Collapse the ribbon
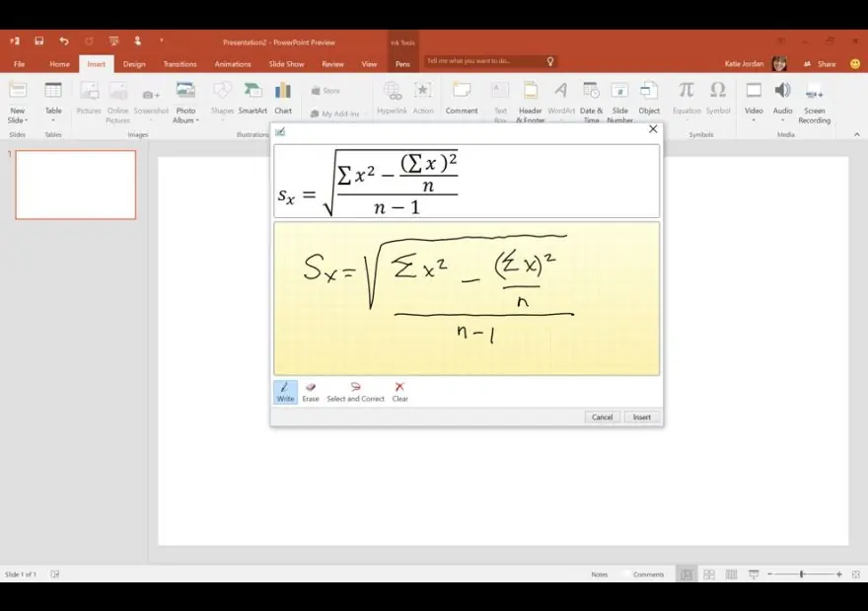 point(856,134)
